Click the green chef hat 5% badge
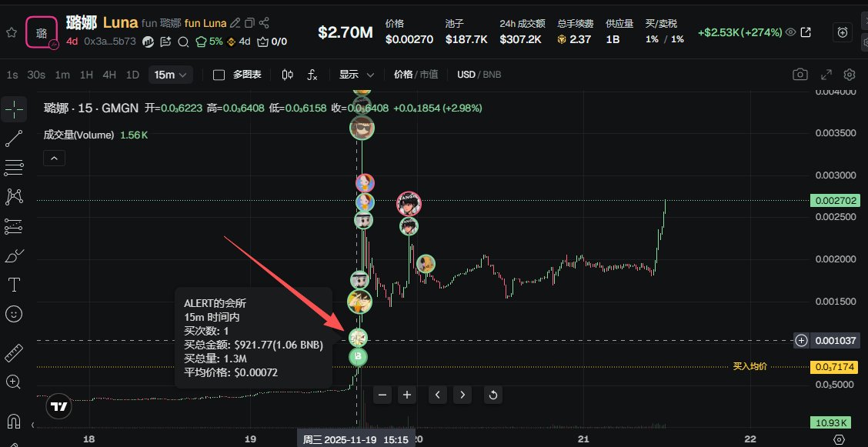This screenshot has width=868, height=447. pos(209,42)
